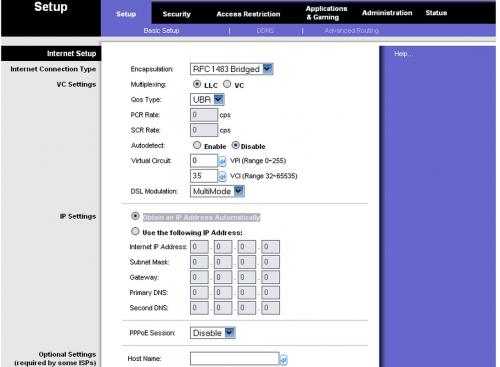Click the PCR Rate field
This screenshot has height=367, width=500.
(x=204, y=115)
